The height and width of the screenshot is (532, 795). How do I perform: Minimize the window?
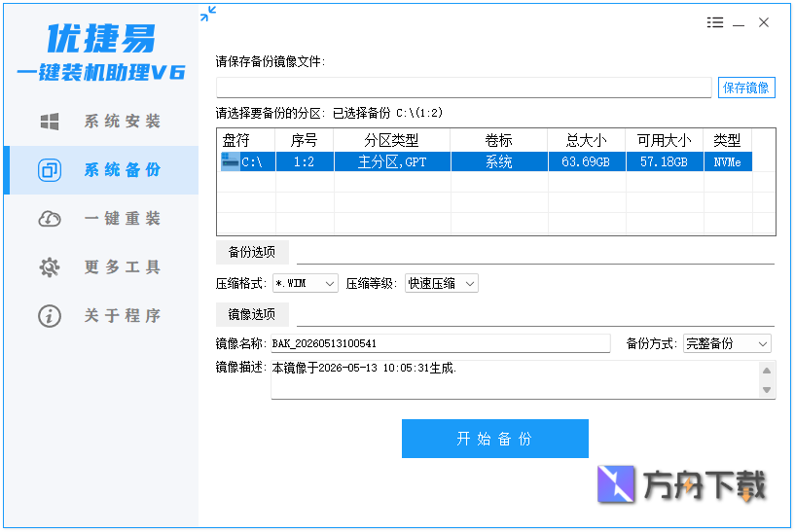[x=739, y=23]
